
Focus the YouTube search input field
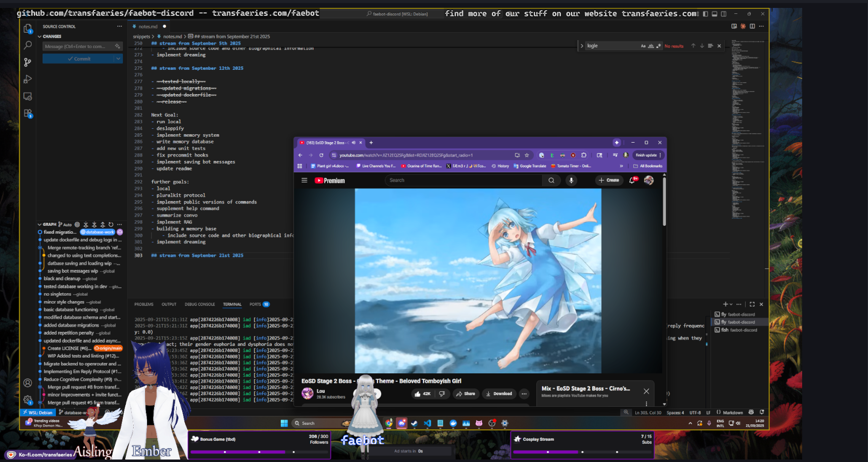[464, 180]
